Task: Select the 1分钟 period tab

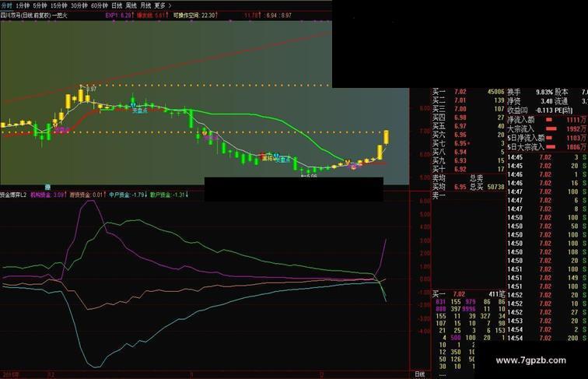Action: point(23,5)
